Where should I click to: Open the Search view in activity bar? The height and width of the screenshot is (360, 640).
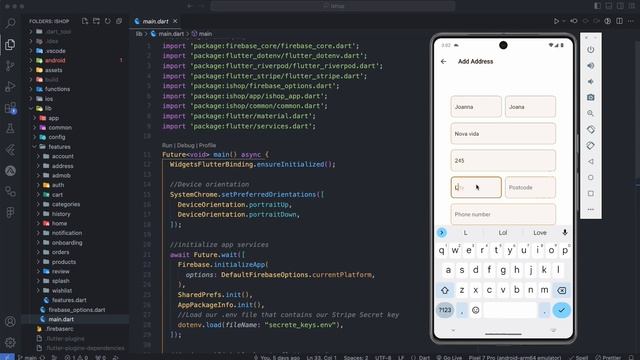click(10, 22)
